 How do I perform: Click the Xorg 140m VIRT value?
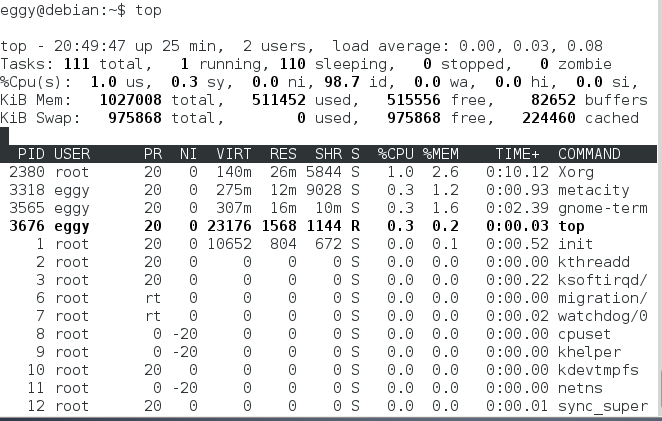tap(234, 172)
